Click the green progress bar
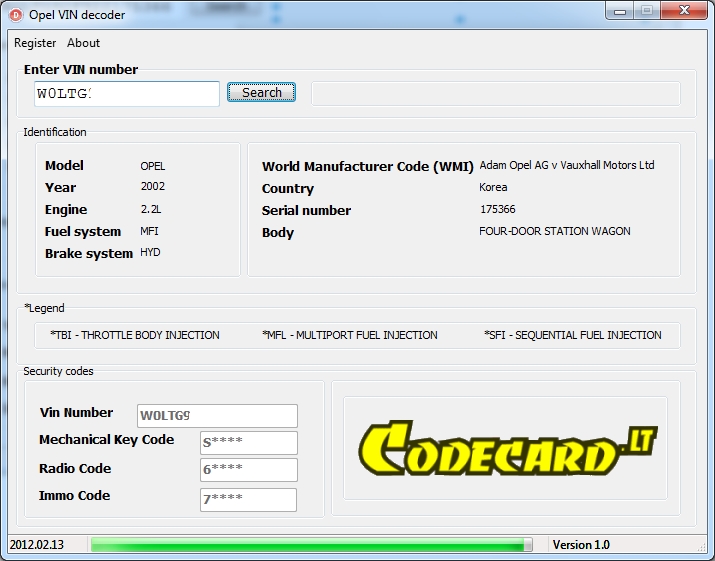Image resolution: width=715 pixels, height=561 pixels. 310,545
